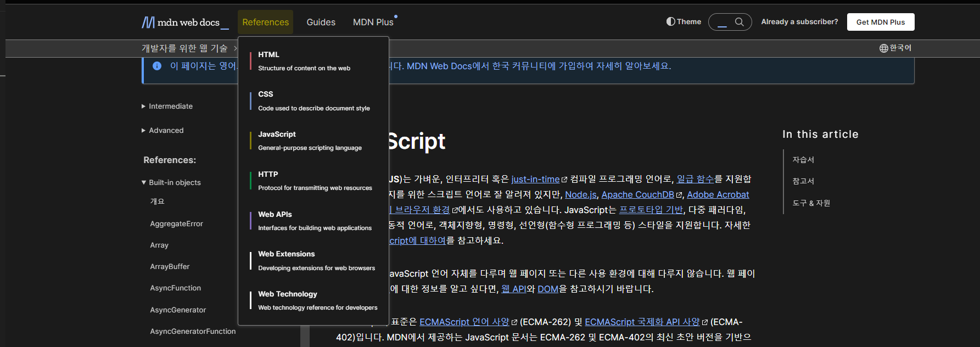Click the Get MDN Plus button
This screenshot has height=347, width=980.
881,22
